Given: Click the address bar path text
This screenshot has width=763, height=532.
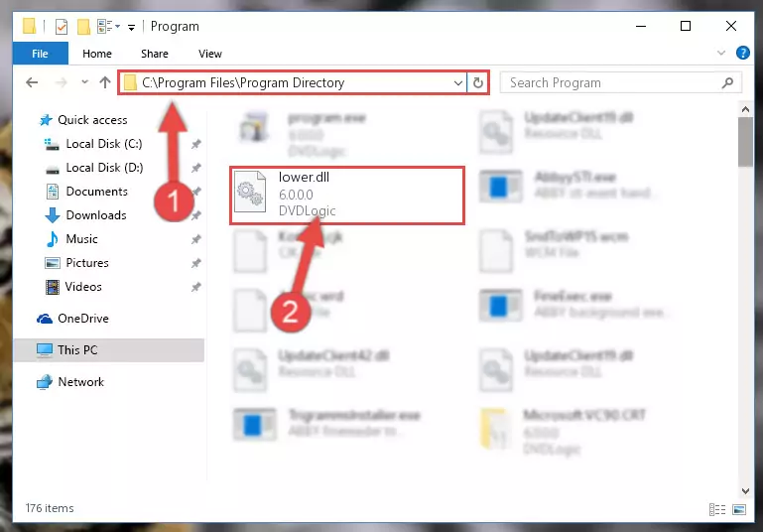Looking at the screenshot, I should pos(243,82).
